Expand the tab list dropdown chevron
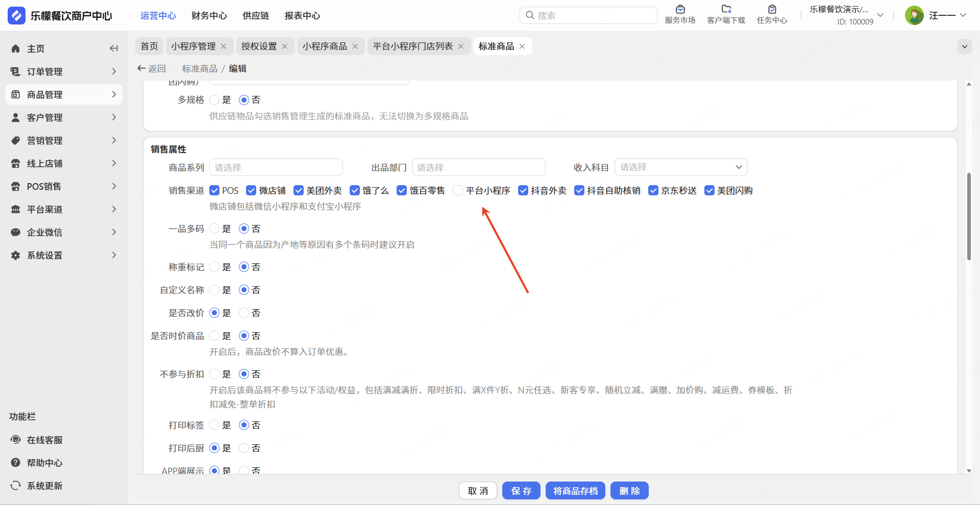Image resolution: width=980 pixels, height=505 pixels. click(964, 46)
